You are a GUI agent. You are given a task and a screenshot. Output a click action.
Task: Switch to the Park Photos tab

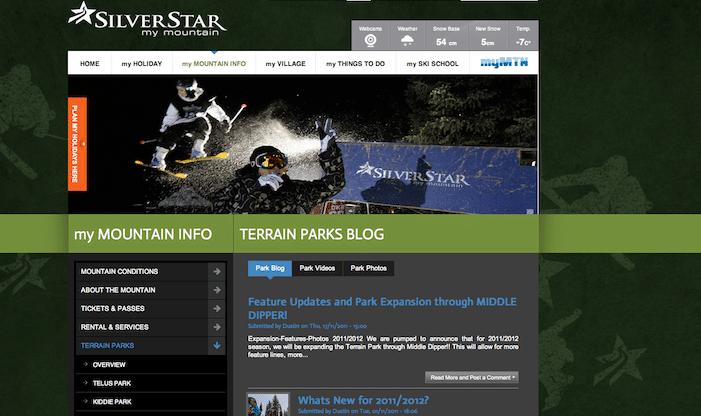pos(368,268)
